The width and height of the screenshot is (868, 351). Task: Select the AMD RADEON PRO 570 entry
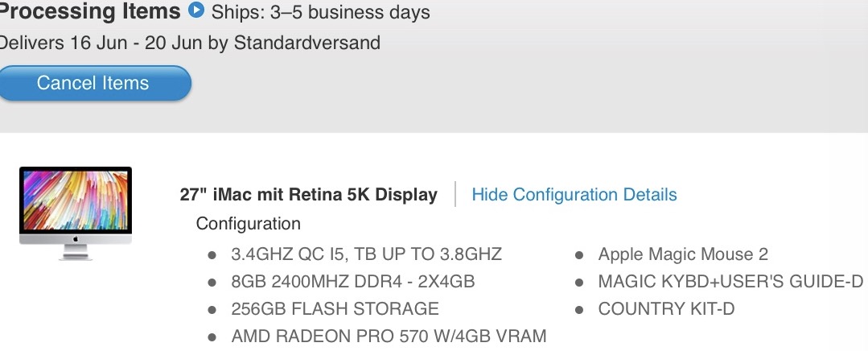(389, 336)
